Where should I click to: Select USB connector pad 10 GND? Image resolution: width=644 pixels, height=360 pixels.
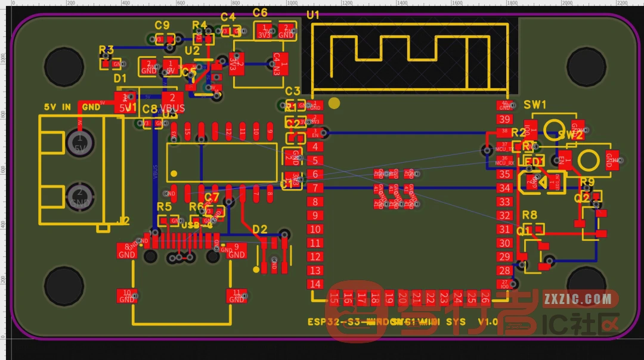[x=127, y=296]
